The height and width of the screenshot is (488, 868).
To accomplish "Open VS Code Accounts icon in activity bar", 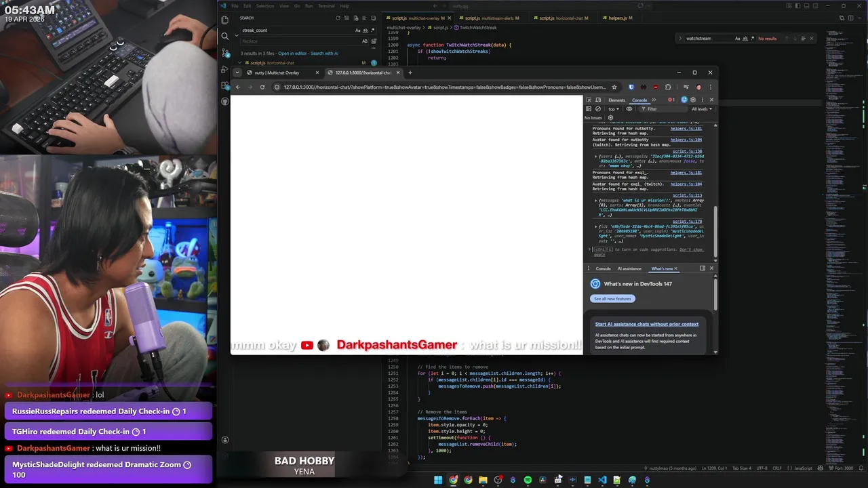I will click(225, 439).
